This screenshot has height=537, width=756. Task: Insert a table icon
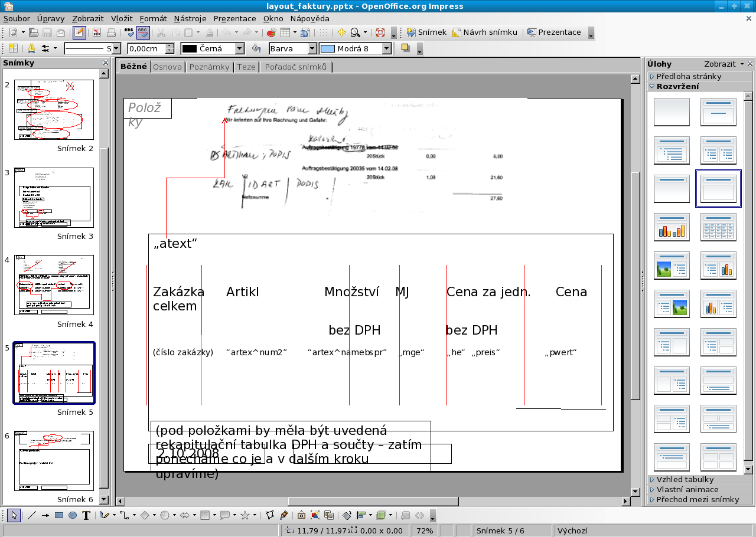(x=285, y=32)
